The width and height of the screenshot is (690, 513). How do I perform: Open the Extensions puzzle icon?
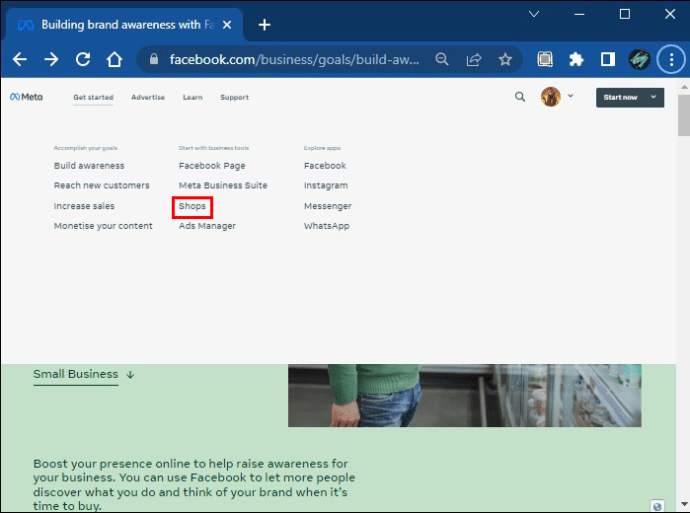pos(576,59)
